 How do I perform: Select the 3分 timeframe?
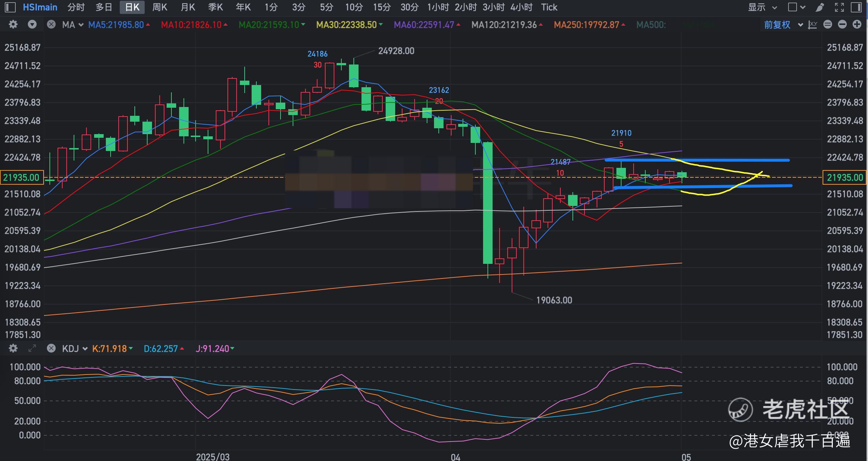pos(299,7)
